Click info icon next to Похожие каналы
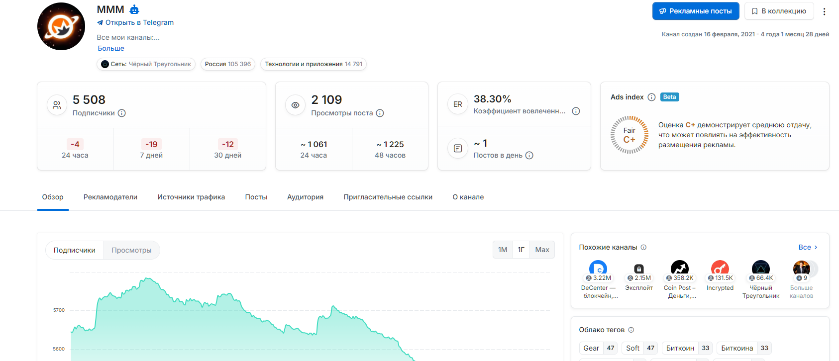 click(x=643, y=248)
